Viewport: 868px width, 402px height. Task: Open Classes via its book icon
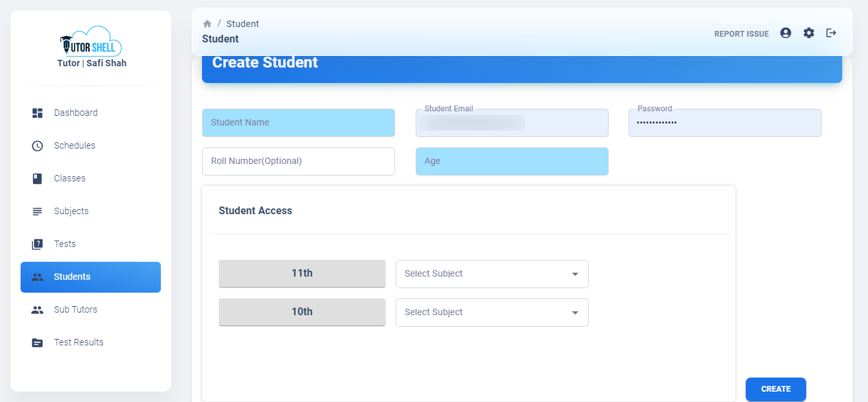(x=37, y=178)
